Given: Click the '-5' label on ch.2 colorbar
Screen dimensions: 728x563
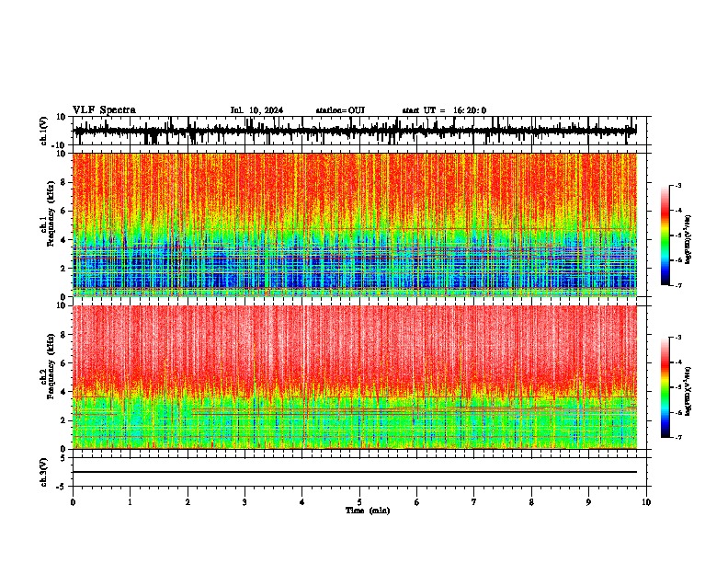Looking at the screenshot, I should (677, 387).
